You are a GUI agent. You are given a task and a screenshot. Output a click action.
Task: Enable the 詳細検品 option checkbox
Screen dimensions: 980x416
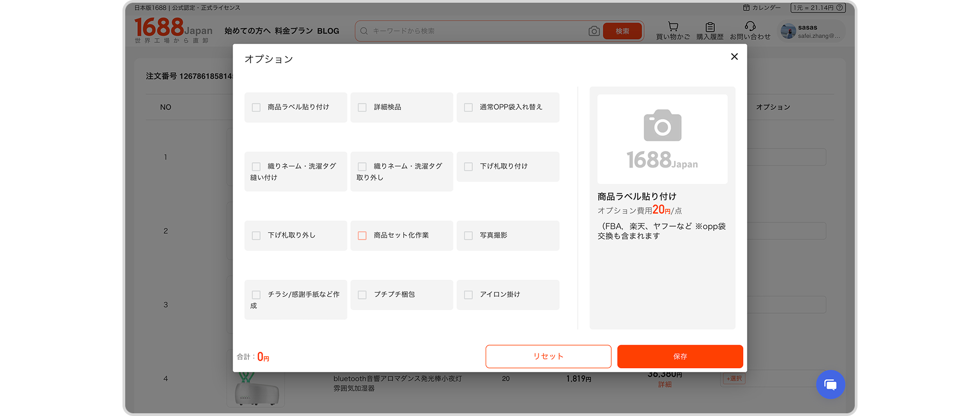click(362, 108)
